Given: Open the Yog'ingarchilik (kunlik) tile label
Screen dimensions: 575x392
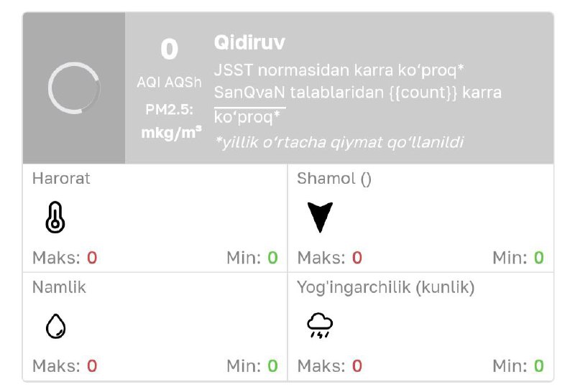Looking at the screenshot, I should point(386,287).
